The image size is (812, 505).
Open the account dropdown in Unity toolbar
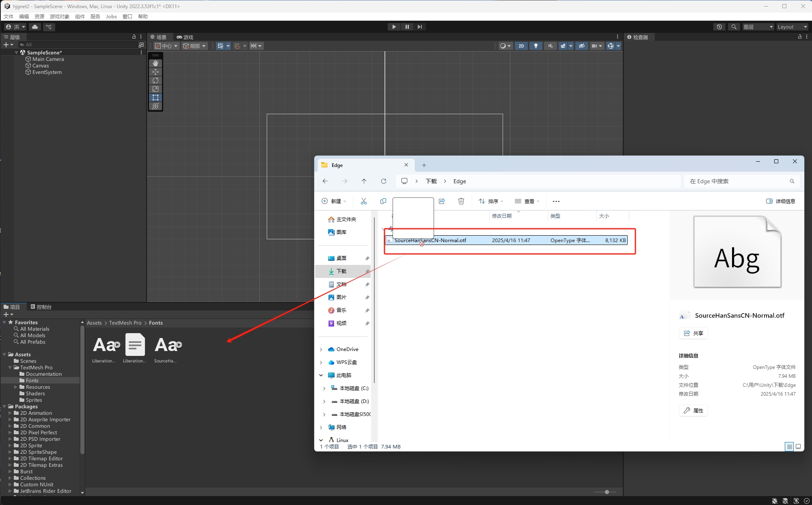coord(15,27)
